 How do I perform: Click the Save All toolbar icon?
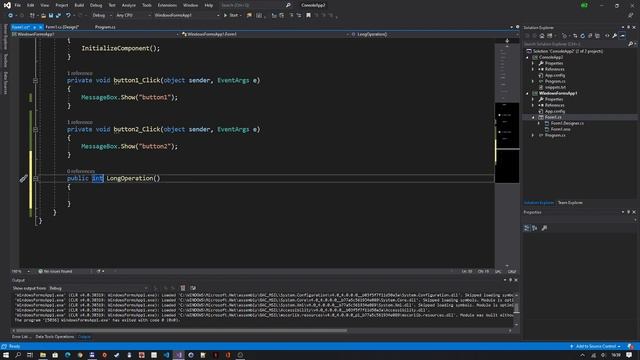click(58, 16)
